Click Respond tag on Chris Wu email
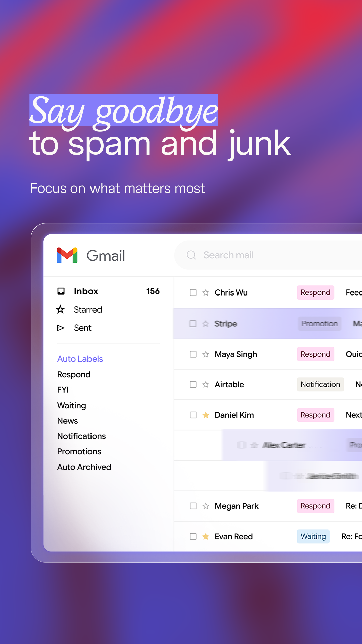This screenshot has width=362, height=644. coord(315,292)
